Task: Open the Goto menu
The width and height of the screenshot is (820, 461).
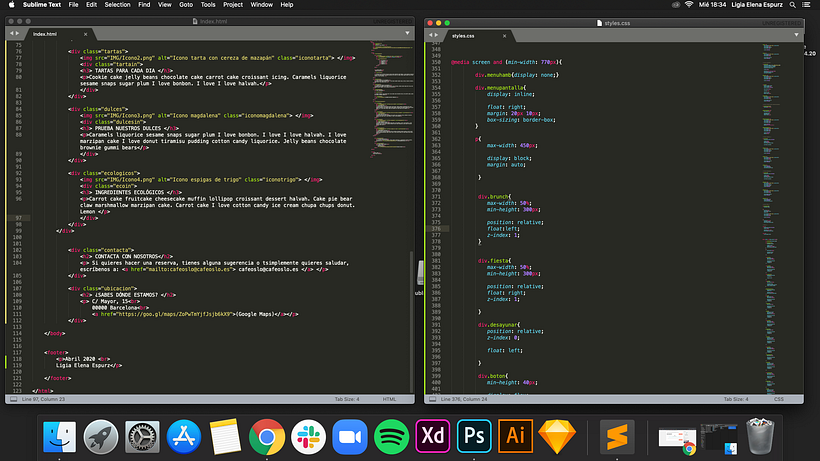Action: coord(186,5)
